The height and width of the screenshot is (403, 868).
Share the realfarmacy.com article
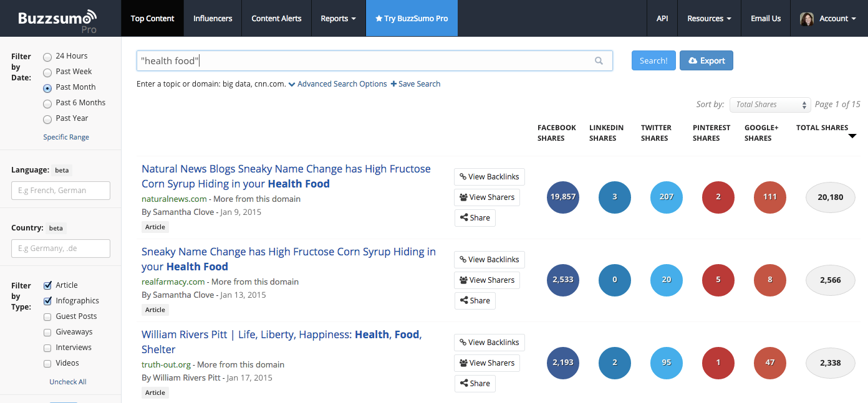click(x=475, y=301)
